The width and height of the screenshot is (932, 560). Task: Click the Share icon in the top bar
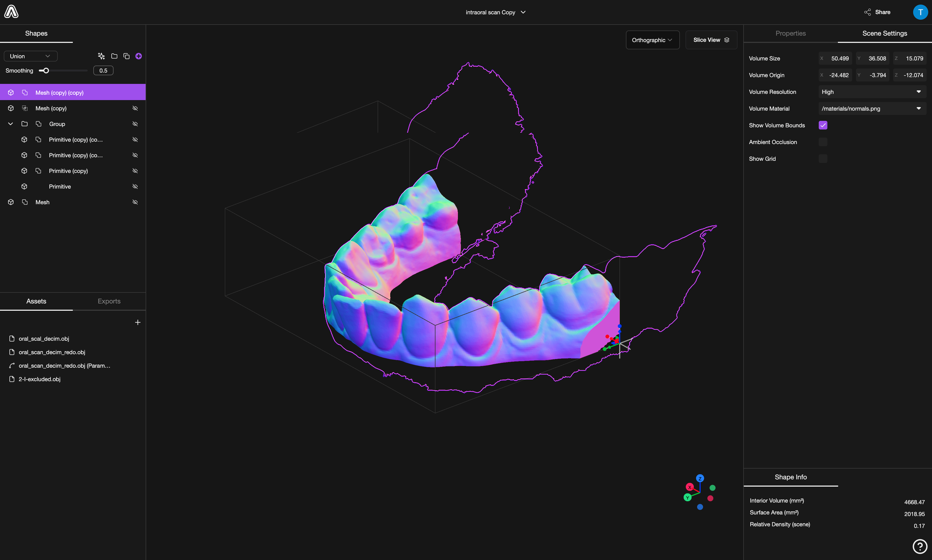pyautogui.click(x=868, y=12)
